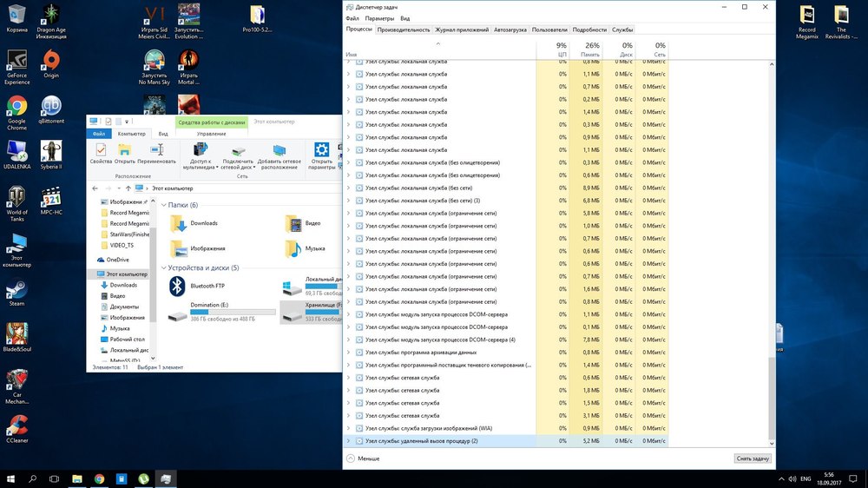The width and height of the screenshot is (868, 488).
Task: Collapse the Папки (6) folders group
Action: point(163,205)
